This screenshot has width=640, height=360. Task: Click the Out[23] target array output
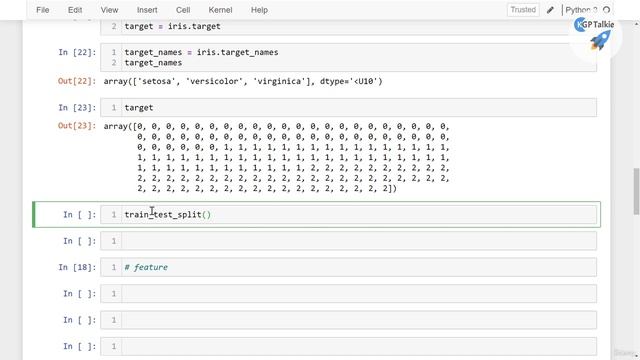(x=276, y=158)
